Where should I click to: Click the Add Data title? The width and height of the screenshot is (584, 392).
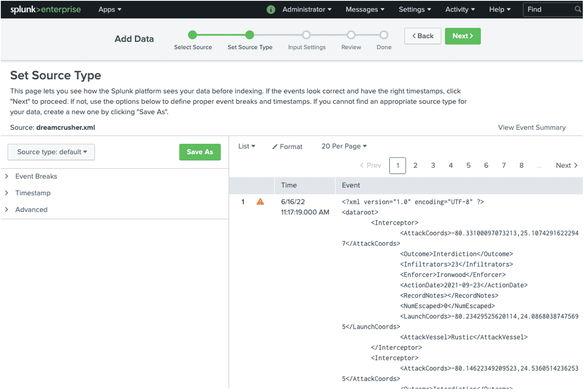point(134,39)
